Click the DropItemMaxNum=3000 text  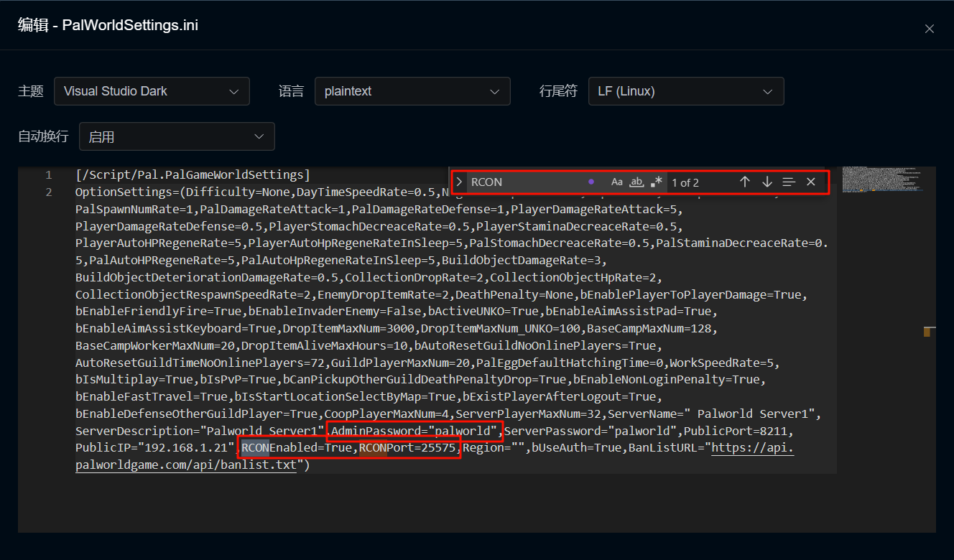(348, 328)
